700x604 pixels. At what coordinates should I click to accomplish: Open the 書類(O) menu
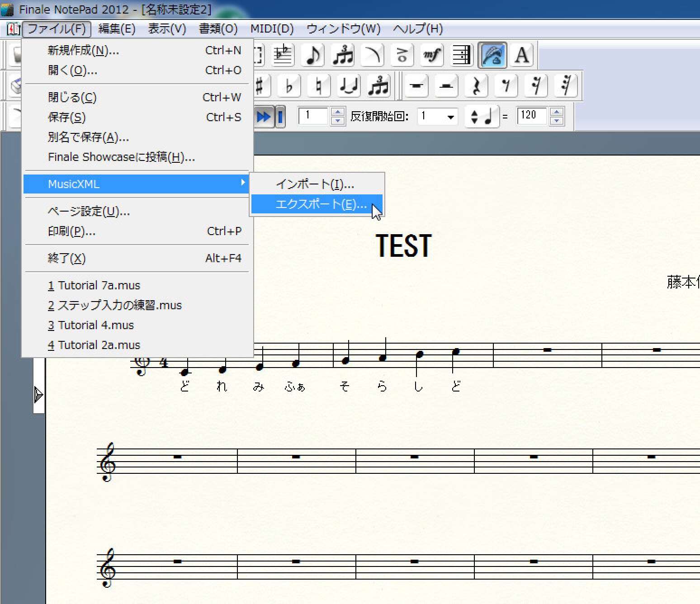click(218, 29)
